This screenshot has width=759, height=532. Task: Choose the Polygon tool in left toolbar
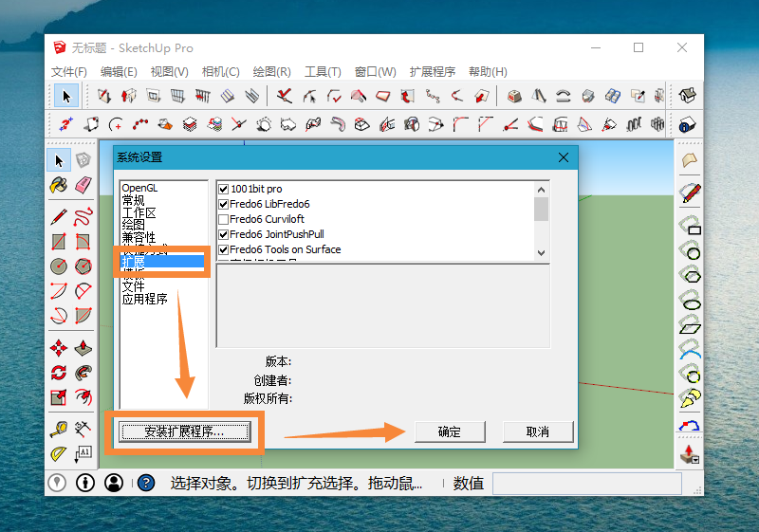coord(83,266)
